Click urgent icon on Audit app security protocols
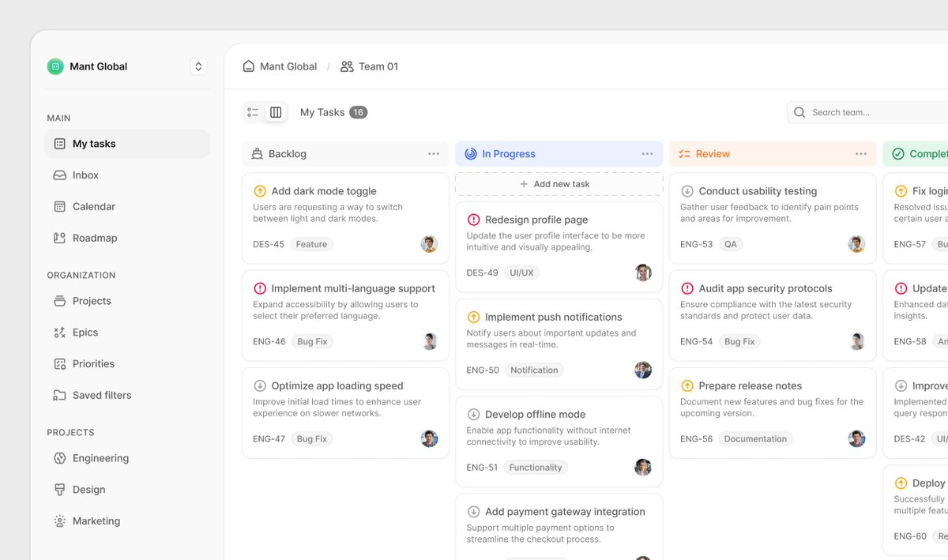This screenshot has height=560, width=948. pyautogui.click(x=687, y=288)
